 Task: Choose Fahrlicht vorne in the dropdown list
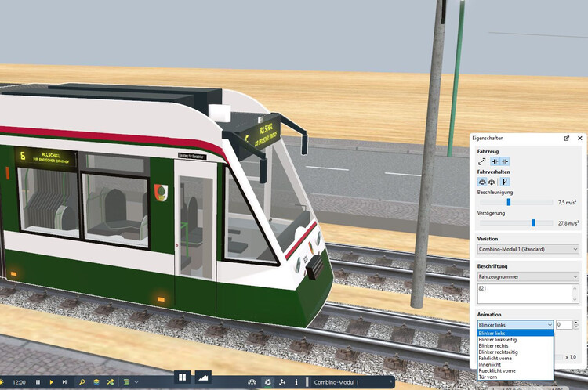[x=497, y=358]
